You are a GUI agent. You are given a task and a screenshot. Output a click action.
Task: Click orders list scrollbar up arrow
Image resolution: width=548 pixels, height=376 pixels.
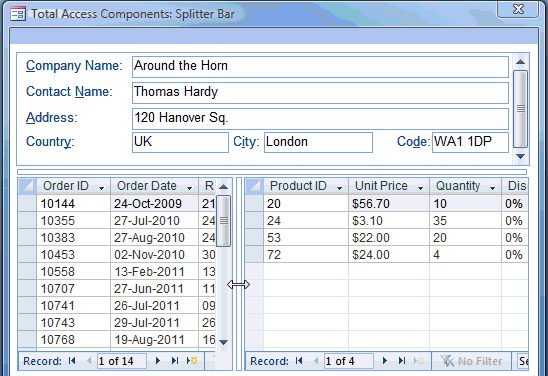tap(223, 187)
